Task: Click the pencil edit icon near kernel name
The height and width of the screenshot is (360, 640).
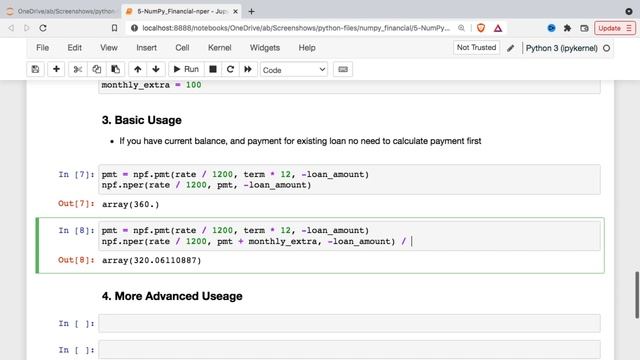Action: point(511,48)
